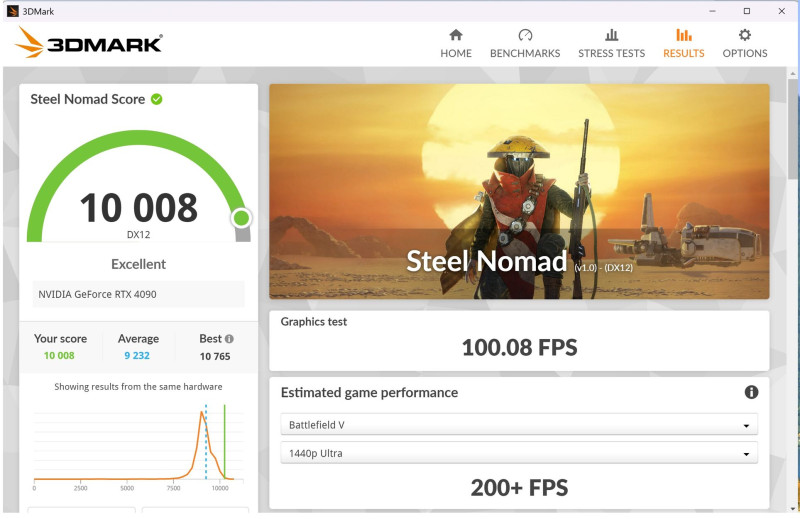Image resolution: width=800 pixels, height=519 pixels.
Task: Click the score distribution chart
Action: [138, 447]
